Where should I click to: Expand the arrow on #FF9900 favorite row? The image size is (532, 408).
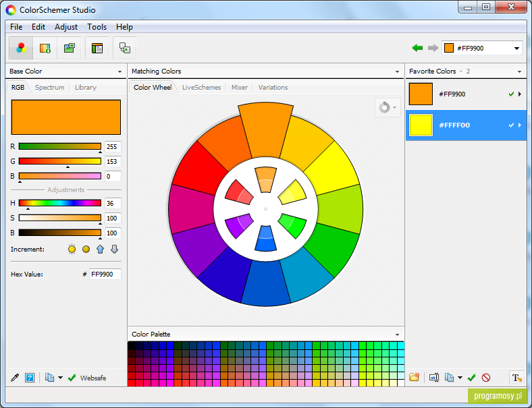point(520,94)
